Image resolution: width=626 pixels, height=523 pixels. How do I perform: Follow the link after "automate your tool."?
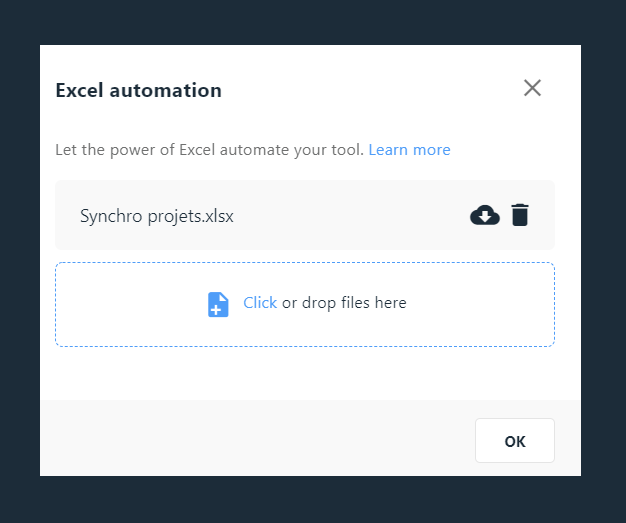[x=409, y=150]
